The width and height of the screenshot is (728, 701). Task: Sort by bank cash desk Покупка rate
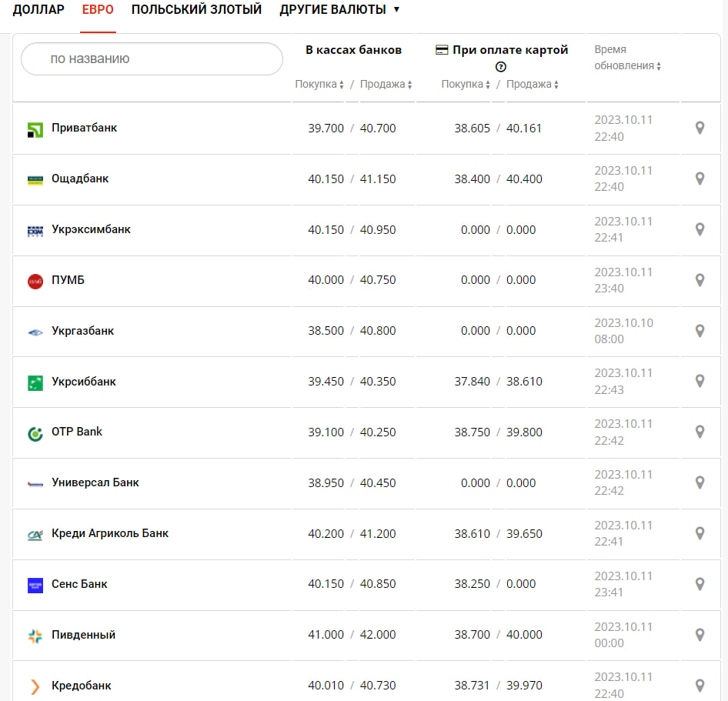(x=319, y=85)
